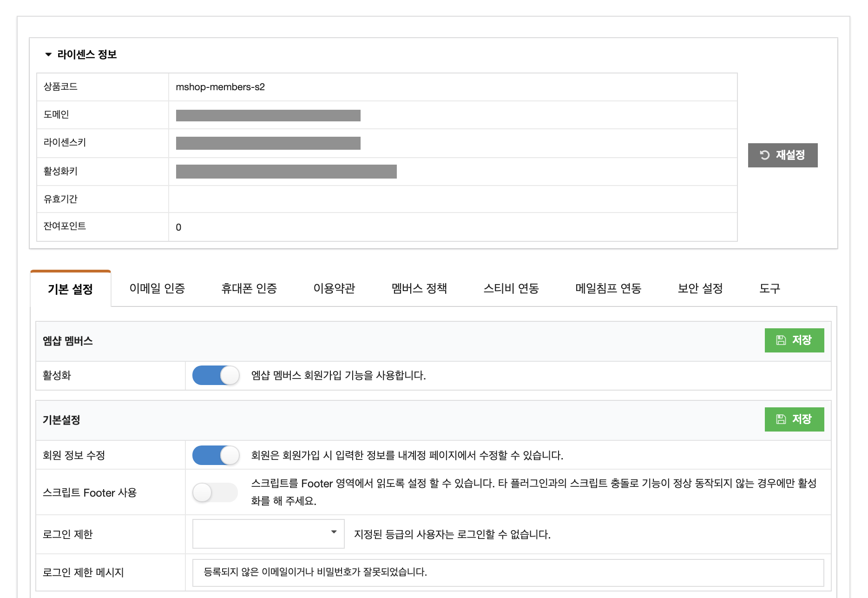868x598 pixels.
Task: Click the reset (재설정) button icon
Action: pyautogui.click(x=765, y=155)
